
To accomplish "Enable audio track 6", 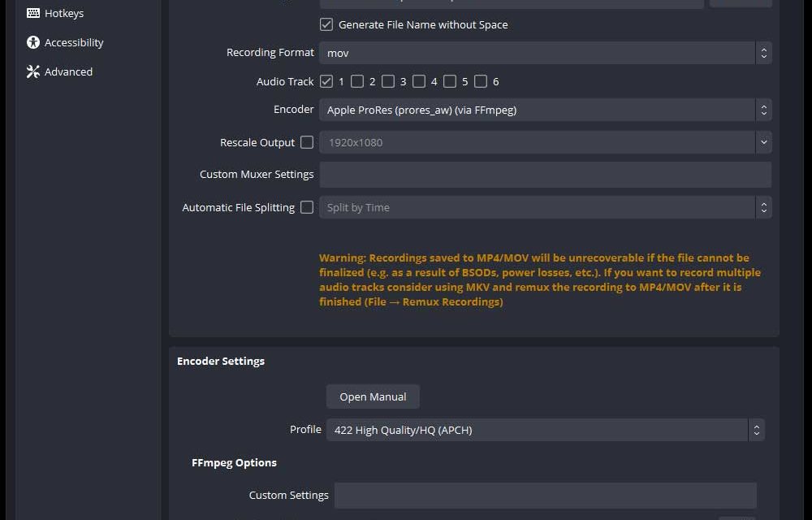I will tap(481, 81).
